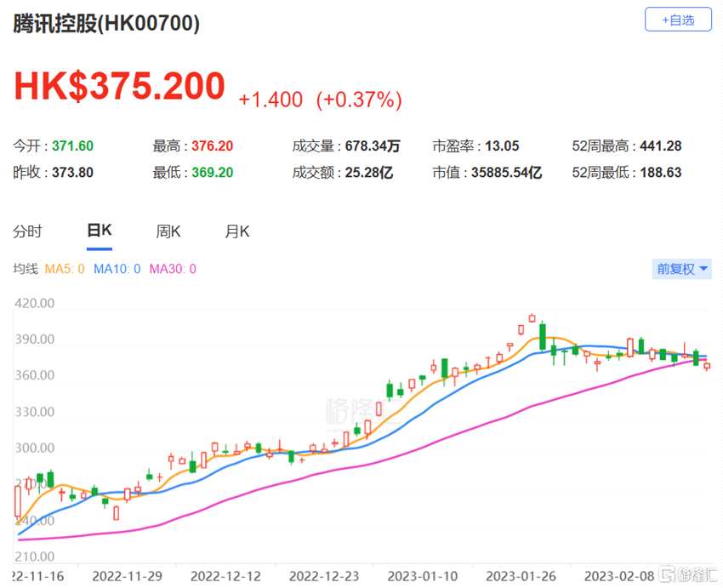Click the 成交额 value 25.28亿
This screenshot has width=723, height=588.
point(369,173)
